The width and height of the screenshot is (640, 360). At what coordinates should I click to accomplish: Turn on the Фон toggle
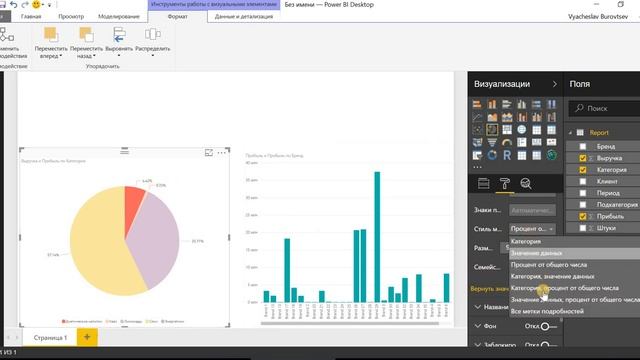pyautogui.click(x=549, y=326)
